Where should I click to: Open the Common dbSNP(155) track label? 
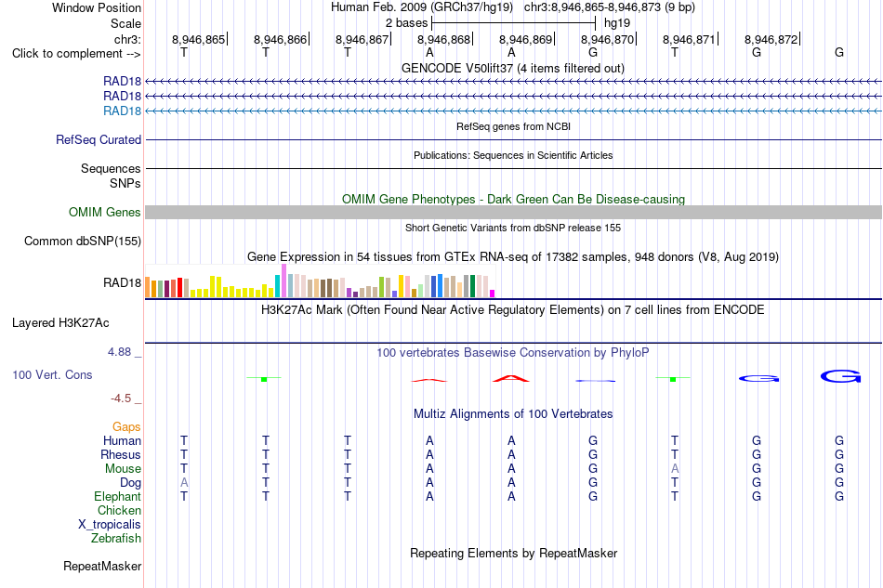[x=83, y=241]
